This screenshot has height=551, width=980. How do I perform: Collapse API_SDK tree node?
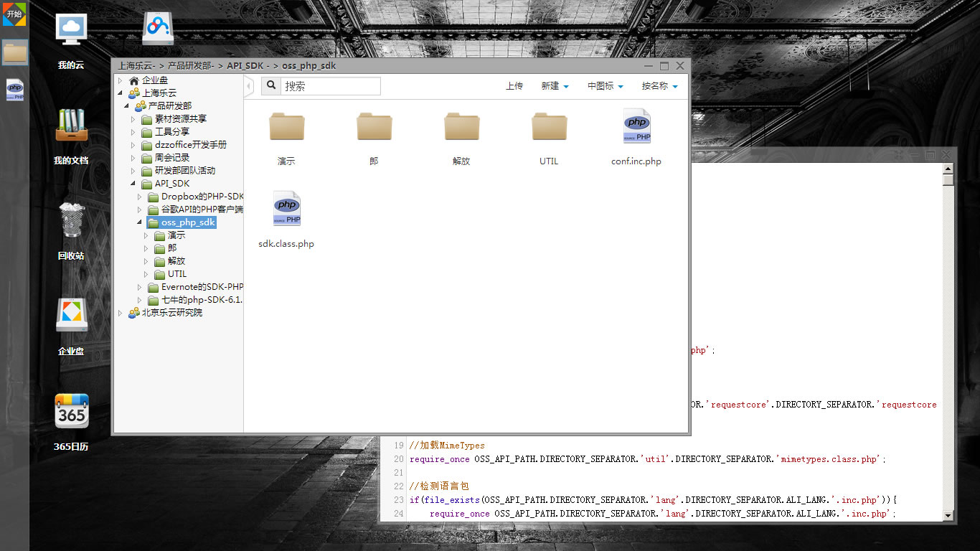(133, 184)
